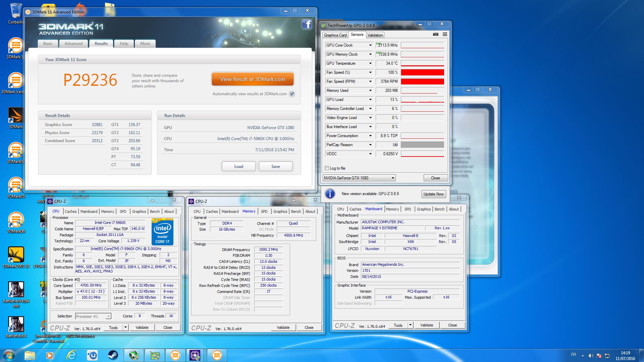Switch to the Basic tab in 3DMark 11
The image size is (644, 362).
coord(48,44)
